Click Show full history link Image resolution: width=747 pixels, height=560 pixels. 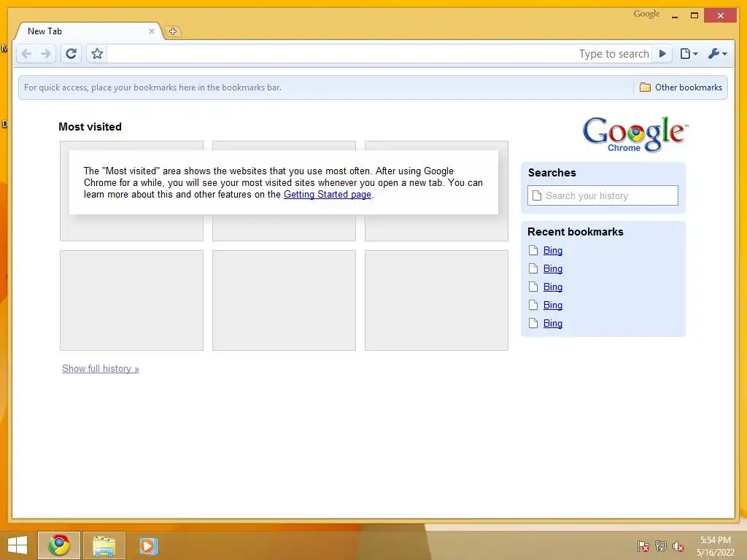click(101, 368)
